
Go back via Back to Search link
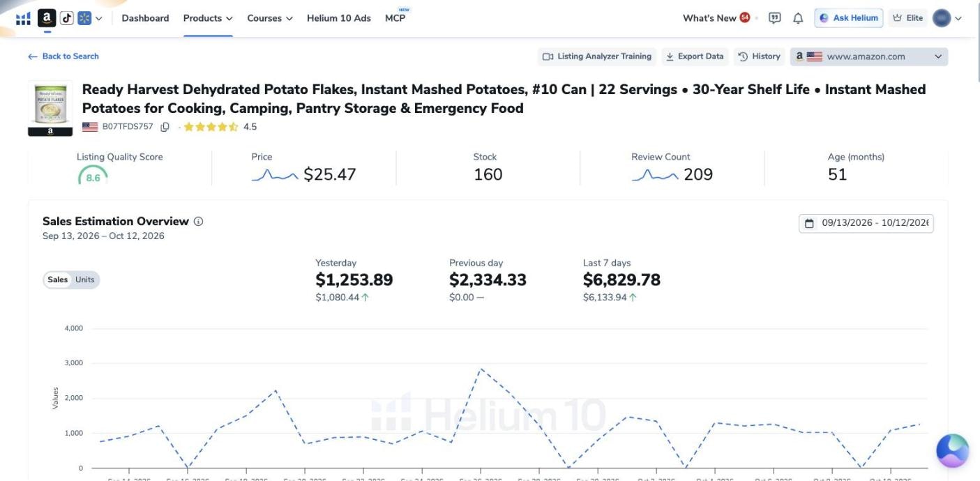(x=63, y=56)
